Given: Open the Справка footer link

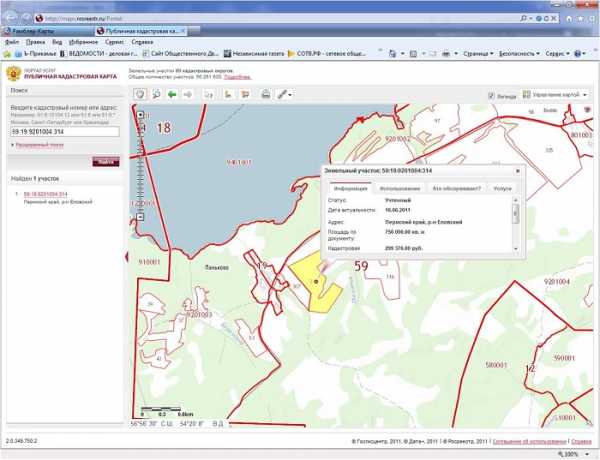Looking at the screenshot, I should coord(581,442).
